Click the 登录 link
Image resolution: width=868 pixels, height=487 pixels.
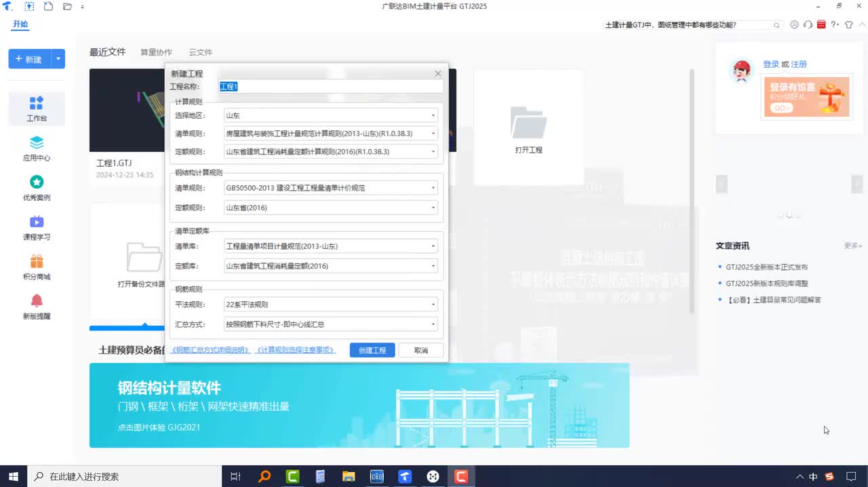771,64
